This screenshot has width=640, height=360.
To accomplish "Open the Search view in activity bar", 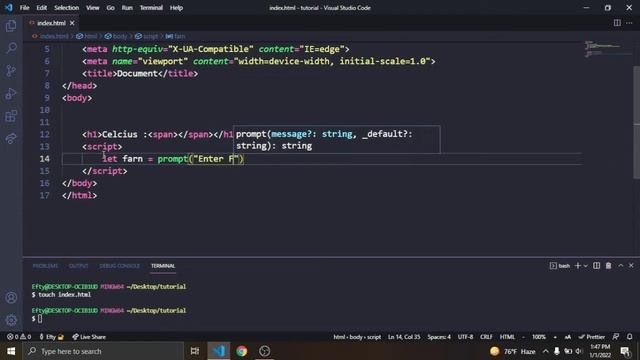I will tap(11, 48).
